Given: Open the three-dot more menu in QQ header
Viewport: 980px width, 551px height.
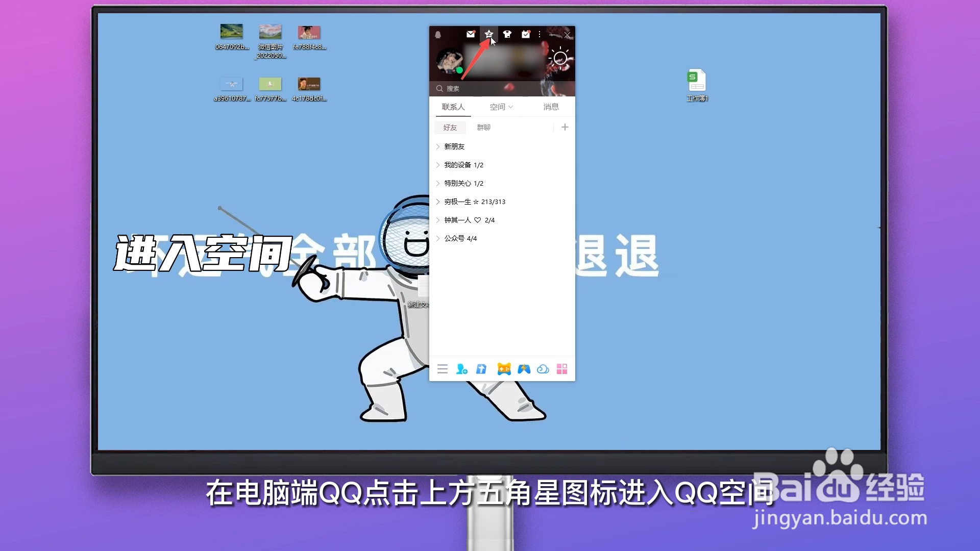Looking at the screenshot, I should pos(540,34).
